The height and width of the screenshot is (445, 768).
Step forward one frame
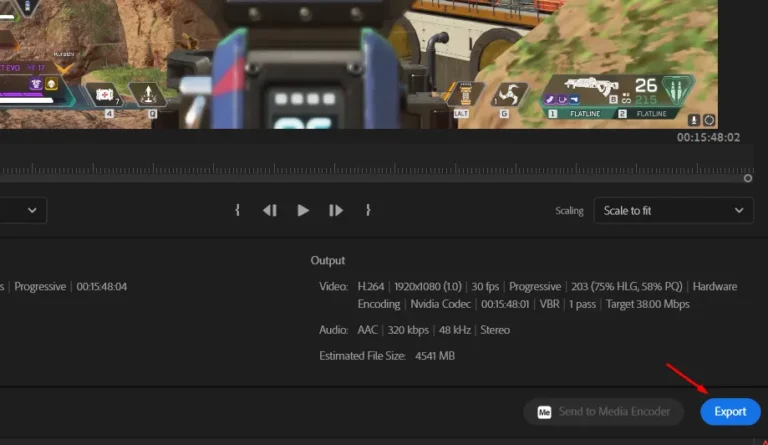pos(336,211)
